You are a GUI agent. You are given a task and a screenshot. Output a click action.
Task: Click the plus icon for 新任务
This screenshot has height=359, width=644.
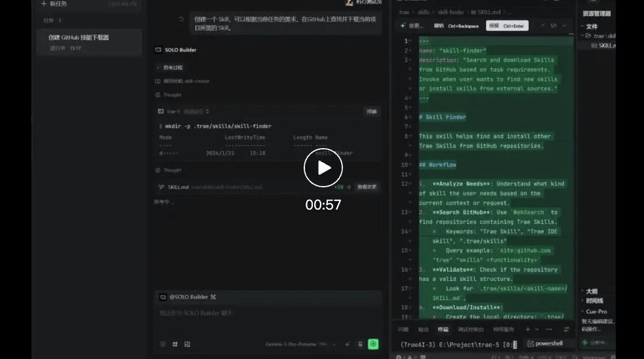[x=43, y=4]
